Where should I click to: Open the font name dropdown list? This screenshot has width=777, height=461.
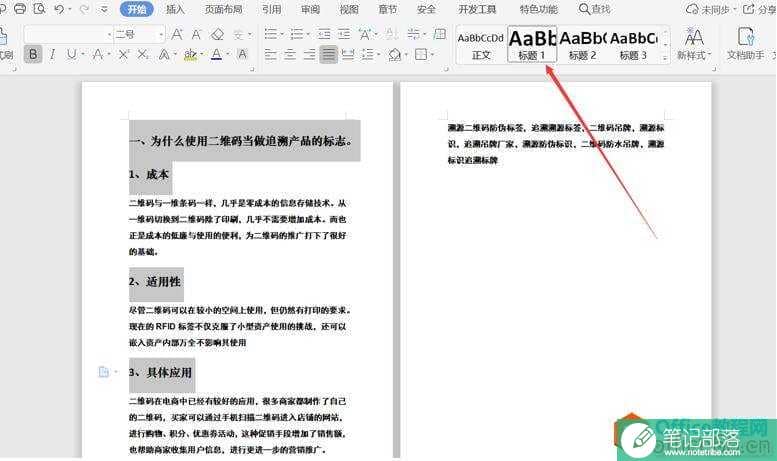point(109,35)
